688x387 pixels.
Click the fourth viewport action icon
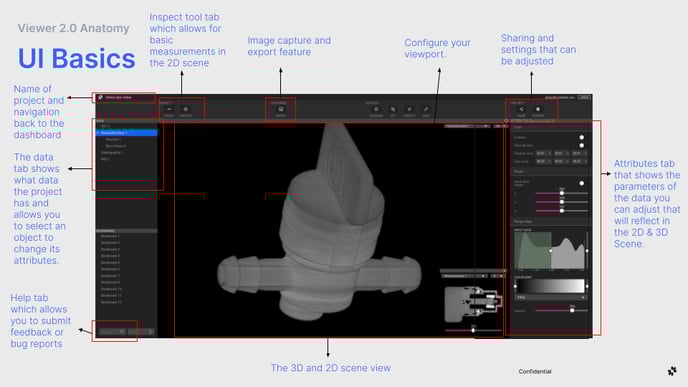click(426, 110)
